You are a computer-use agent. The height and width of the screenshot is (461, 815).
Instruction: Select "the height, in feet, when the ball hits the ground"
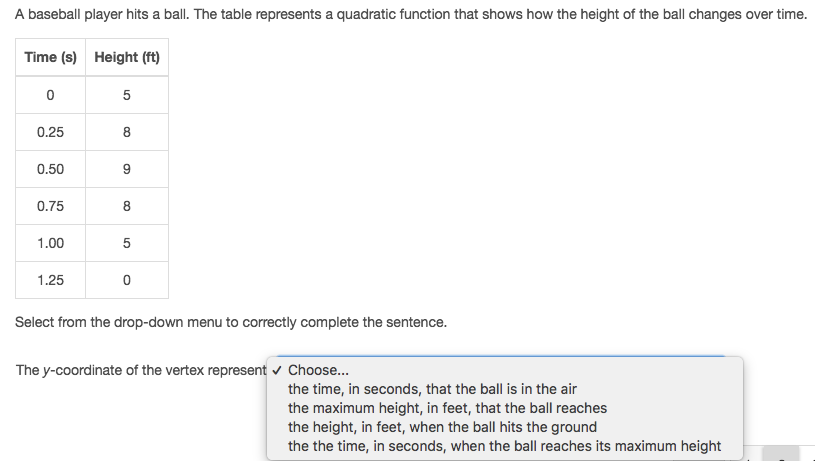coord(505,427)
